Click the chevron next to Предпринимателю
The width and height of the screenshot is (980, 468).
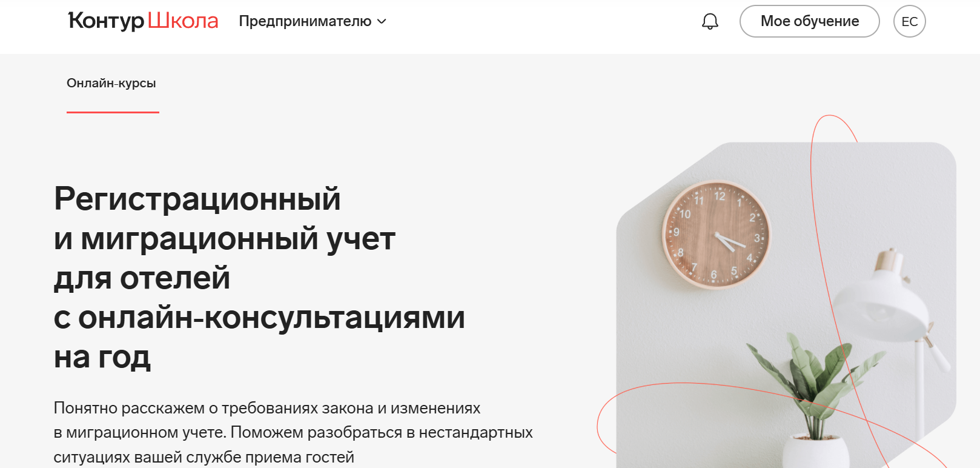pos(382,21)
